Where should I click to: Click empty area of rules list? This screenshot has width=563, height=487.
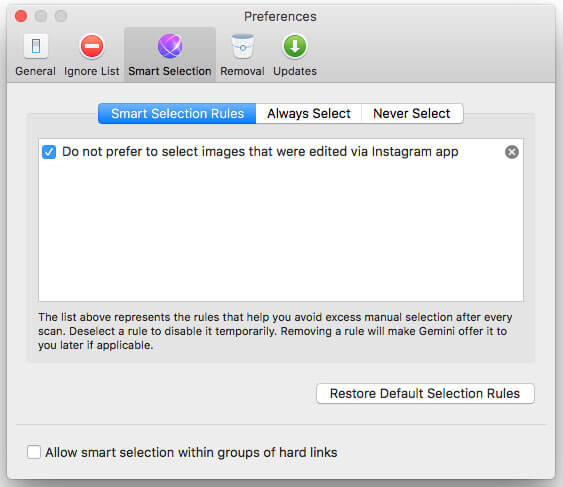[281, 230]
